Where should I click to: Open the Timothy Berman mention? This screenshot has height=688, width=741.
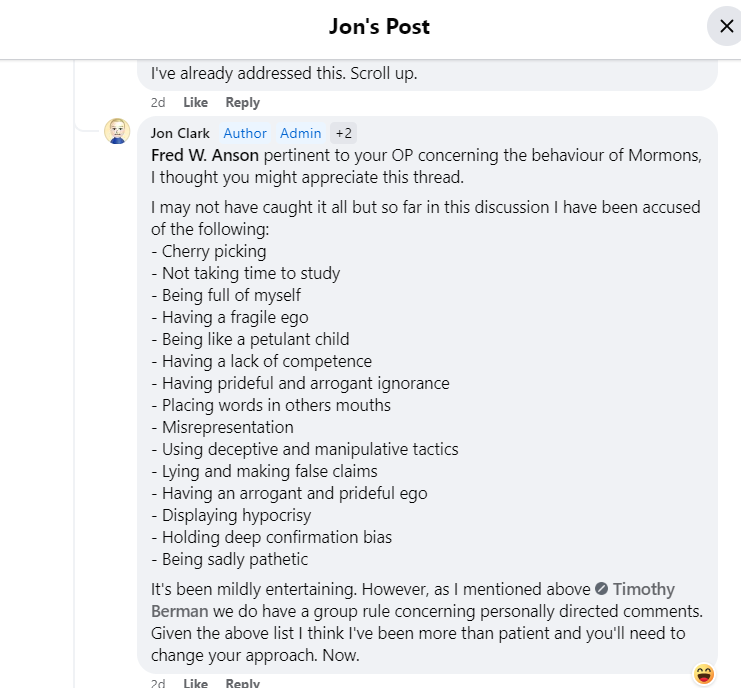coord(413,600)
